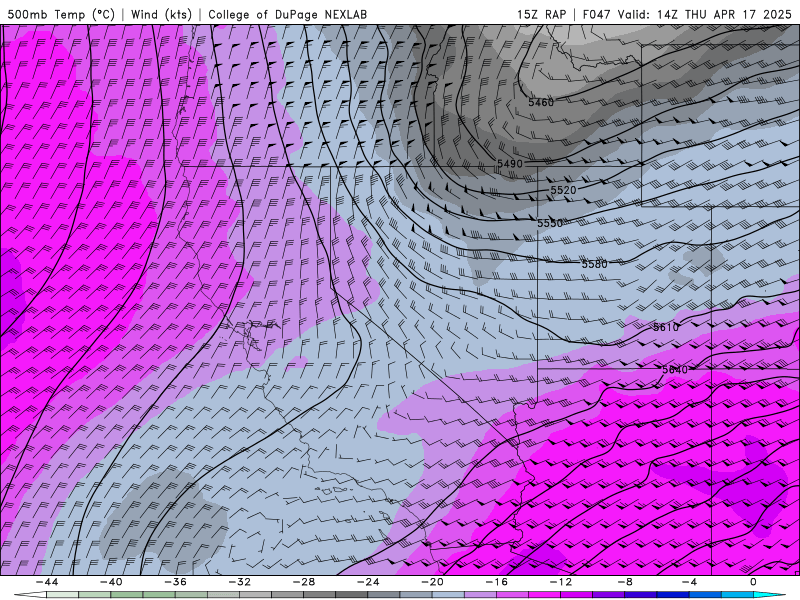Viewport: 800px width, 600px height.
Task: Click the "15Z RAP" model run label
Action: (541, 14)
